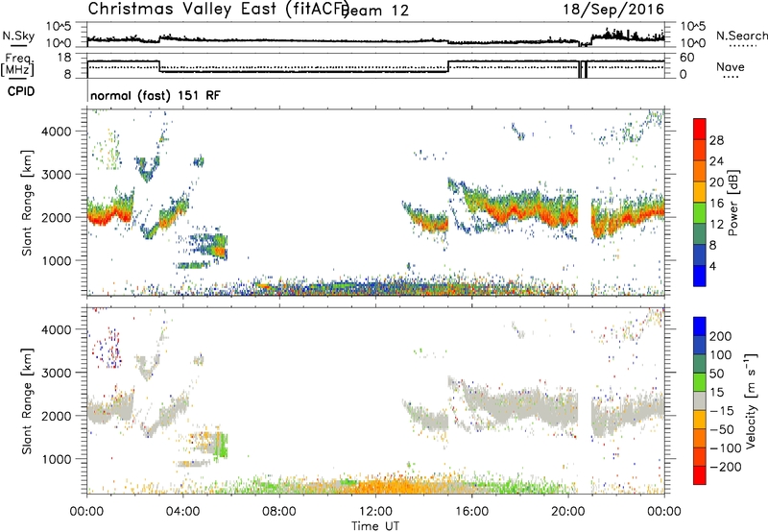Select the "normal (fast) 151 RF" text

click(x=156, y=95)
